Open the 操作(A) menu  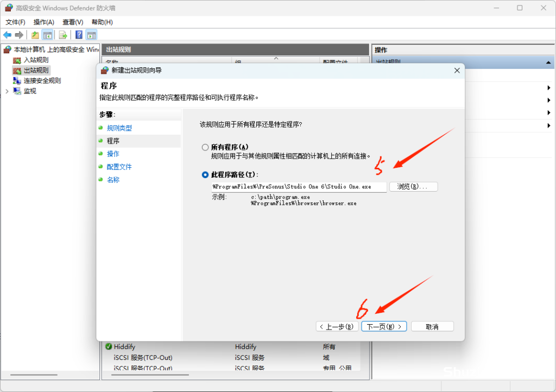pos(43,22)
